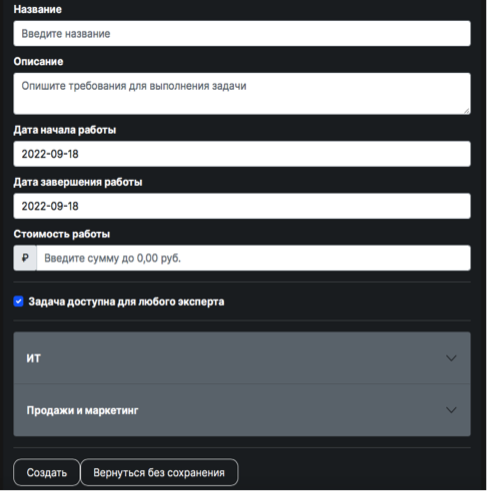
Task: Click the Описание field label
Action: (x=38, y=61)
